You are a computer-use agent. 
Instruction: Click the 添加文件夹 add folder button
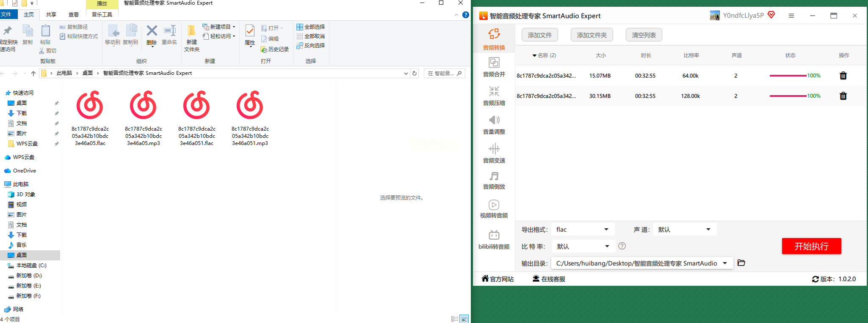click(592, 35)
